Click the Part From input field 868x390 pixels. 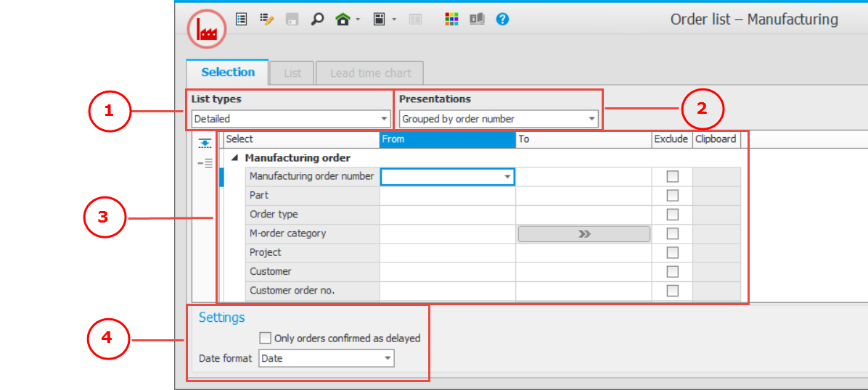click(447, 196)
